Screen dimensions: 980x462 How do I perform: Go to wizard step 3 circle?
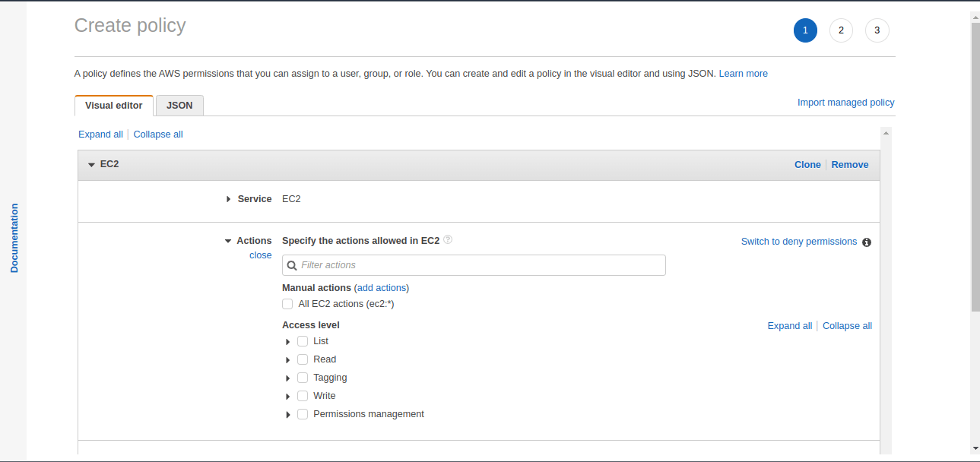coord(877,30)
